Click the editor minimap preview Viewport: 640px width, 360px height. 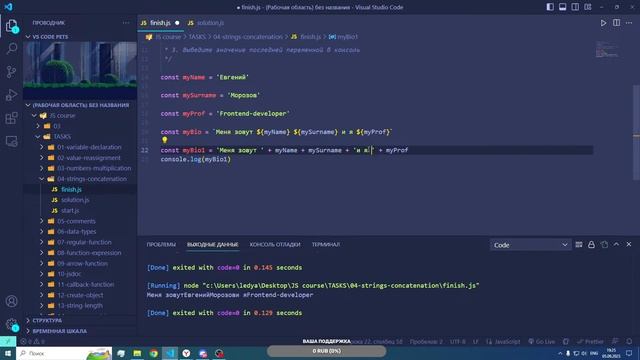tap(607, 49)
